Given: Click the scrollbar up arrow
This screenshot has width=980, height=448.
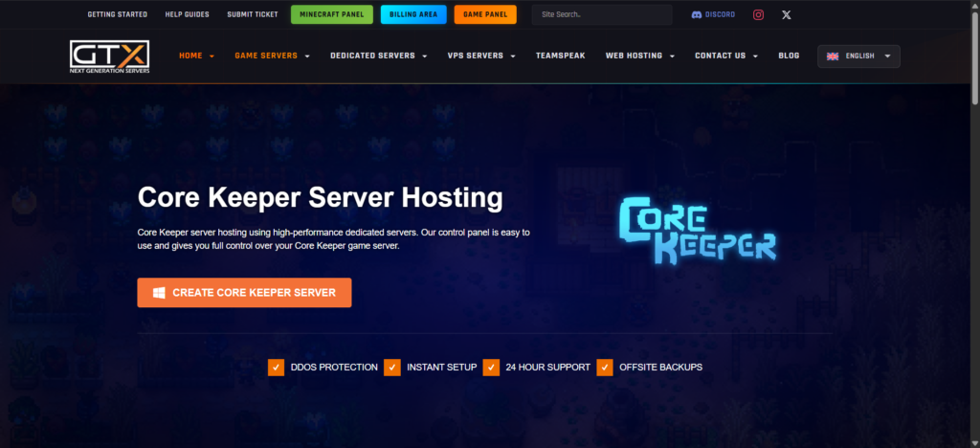Looking at the screenshot, I should 975,5.
